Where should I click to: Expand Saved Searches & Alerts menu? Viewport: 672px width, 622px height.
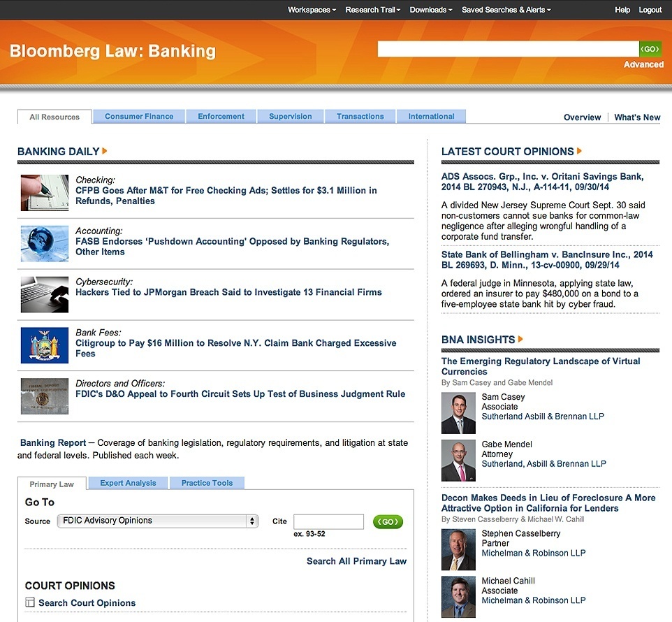pos(506,10)
